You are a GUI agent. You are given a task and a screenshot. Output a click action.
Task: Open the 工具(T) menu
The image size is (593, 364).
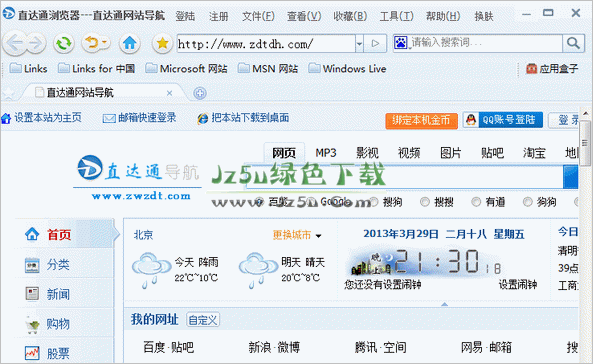click(x=396, y=16)
